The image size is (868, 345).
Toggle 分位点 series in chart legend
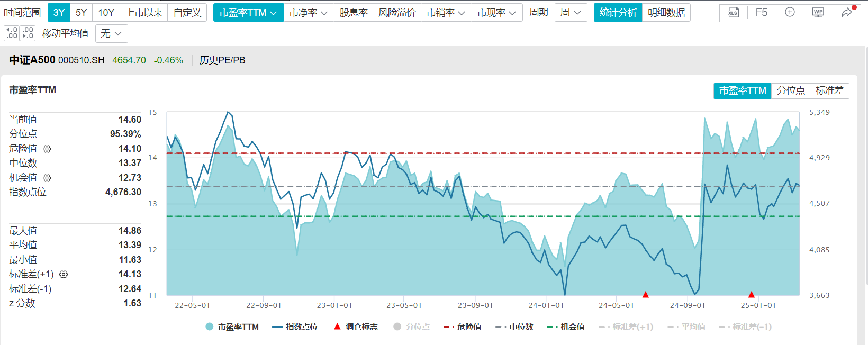(412, 327)
